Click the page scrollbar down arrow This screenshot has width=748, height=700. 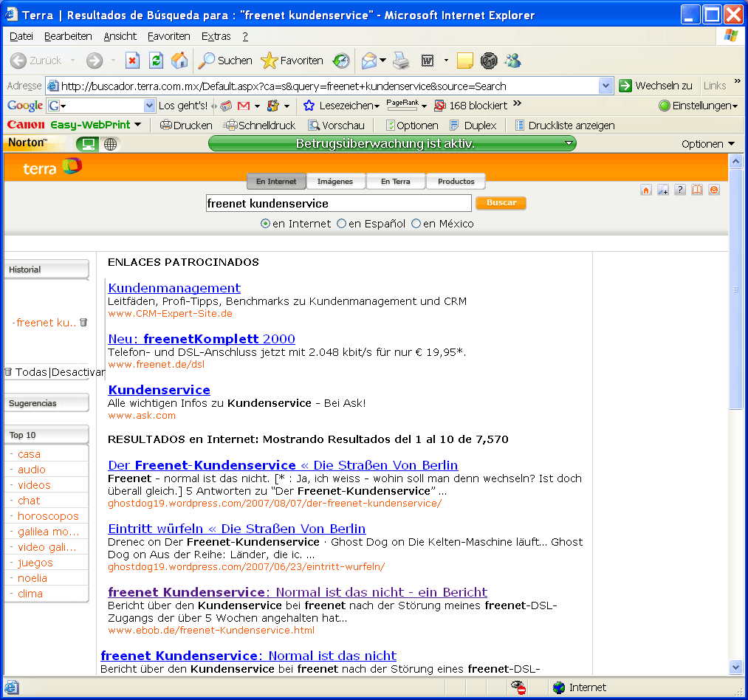coord(735,668)
